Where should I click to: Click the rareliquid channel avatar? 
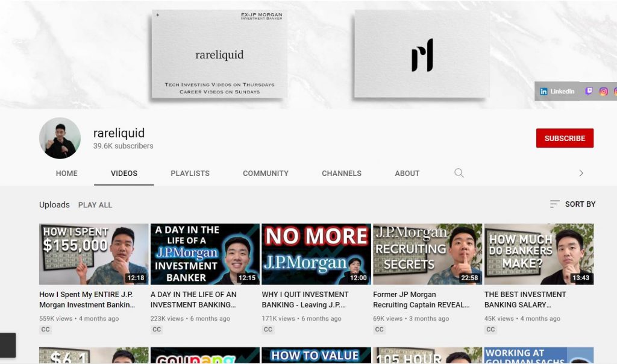click(60, 138)
